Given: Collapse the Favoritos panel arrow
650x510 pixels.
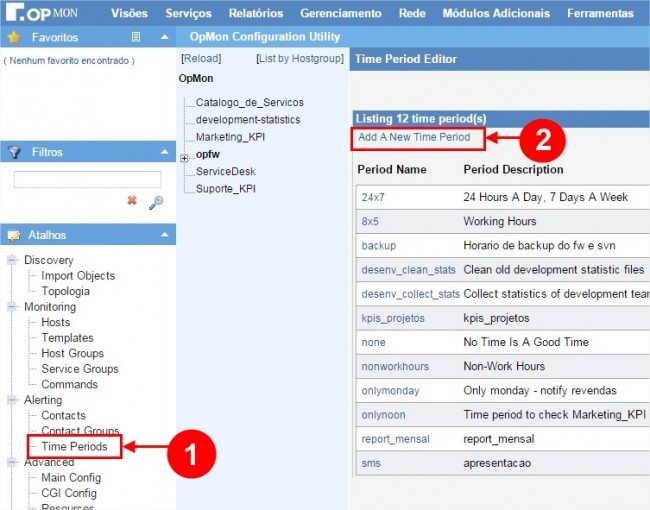Looking at the screenshot, I should click(x=165, y=37).
